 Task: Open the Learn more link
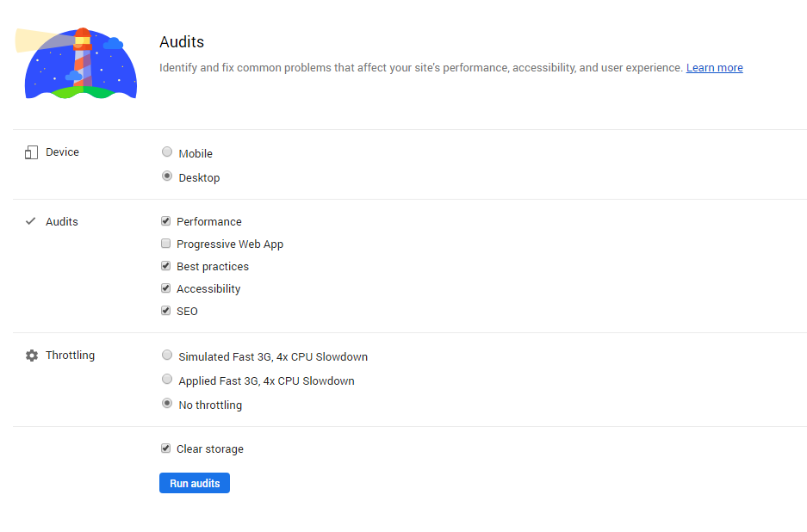[x=714, y=68]
